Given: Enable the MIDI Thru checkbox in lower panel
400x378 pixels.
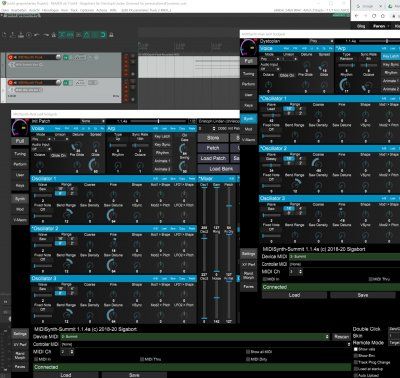Looking at the screenshot, I should point(142,359).
